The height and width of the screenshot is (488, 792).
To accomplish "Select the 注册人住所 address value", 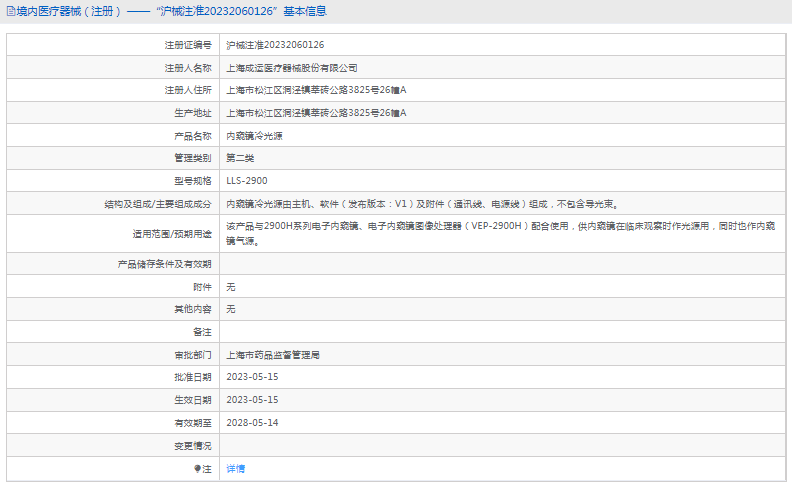I will pyautogui.click(x=316, y=90).
